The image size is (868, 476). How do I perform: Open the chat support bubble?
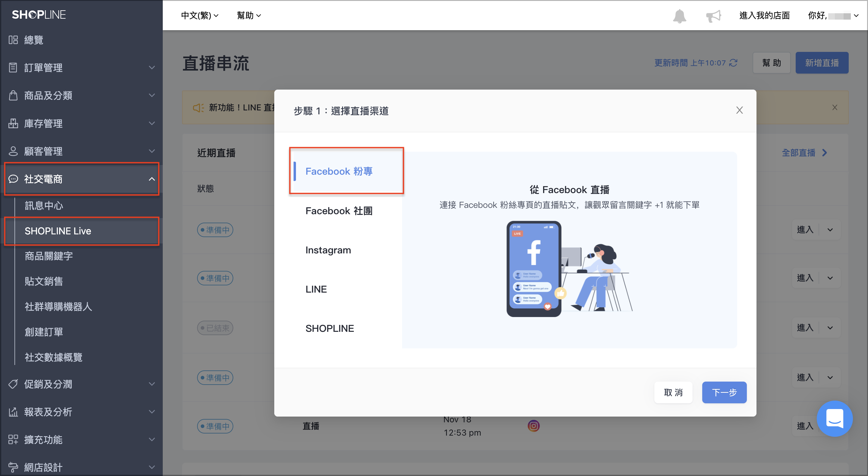click(835, 418)
